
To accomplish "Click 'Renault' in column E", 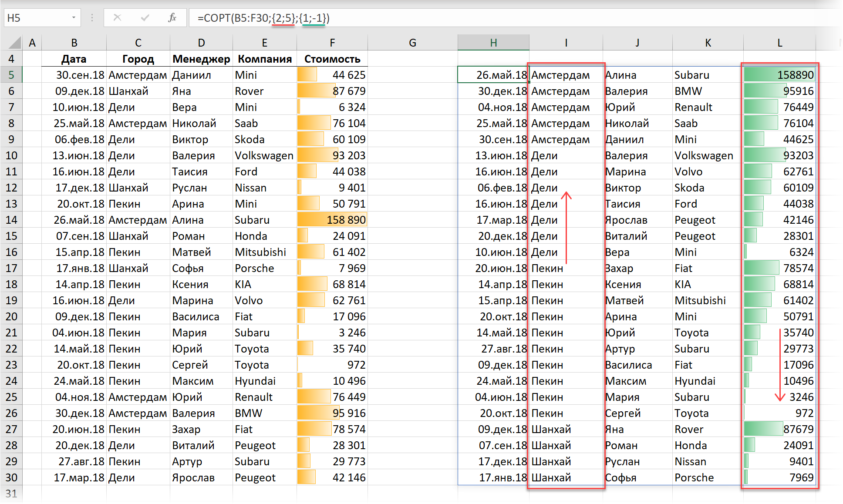I will click(264, 397).
